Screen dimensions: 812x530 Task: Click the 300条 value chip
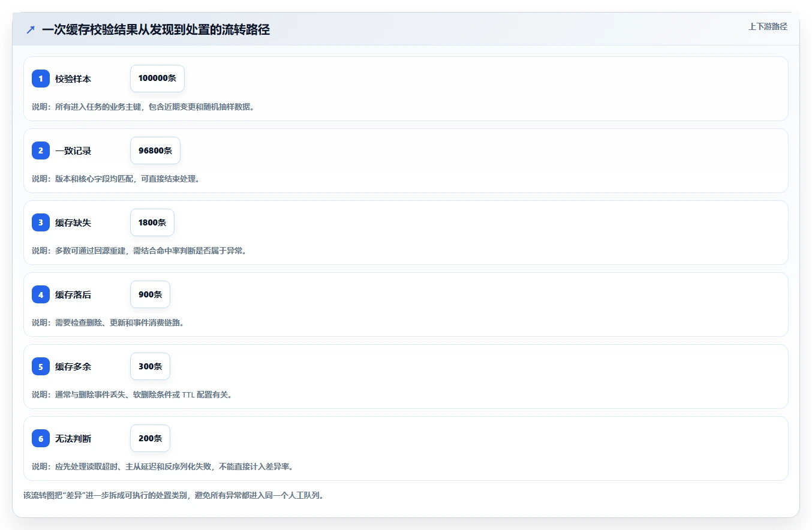150,366
